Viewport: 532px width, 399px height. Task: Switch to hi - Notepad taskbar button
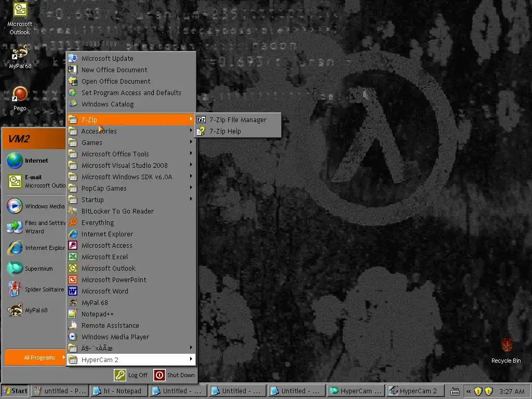(119, 391)
